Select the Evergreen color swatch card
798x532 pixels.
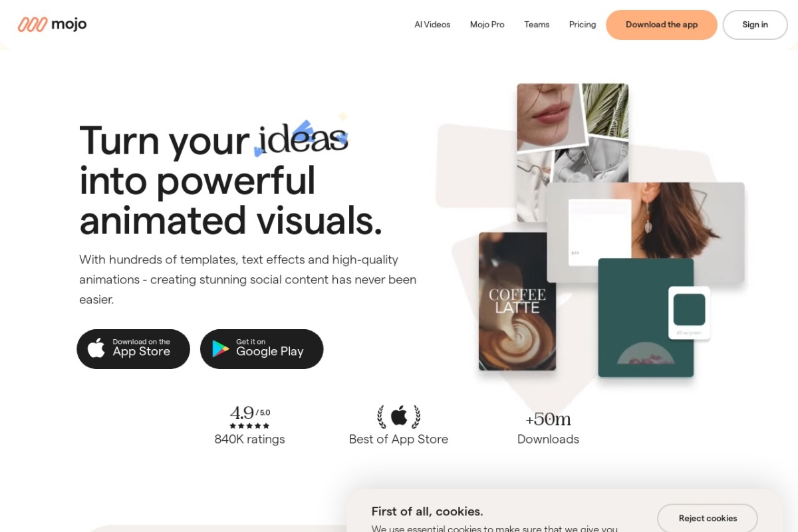click(689, 313)
